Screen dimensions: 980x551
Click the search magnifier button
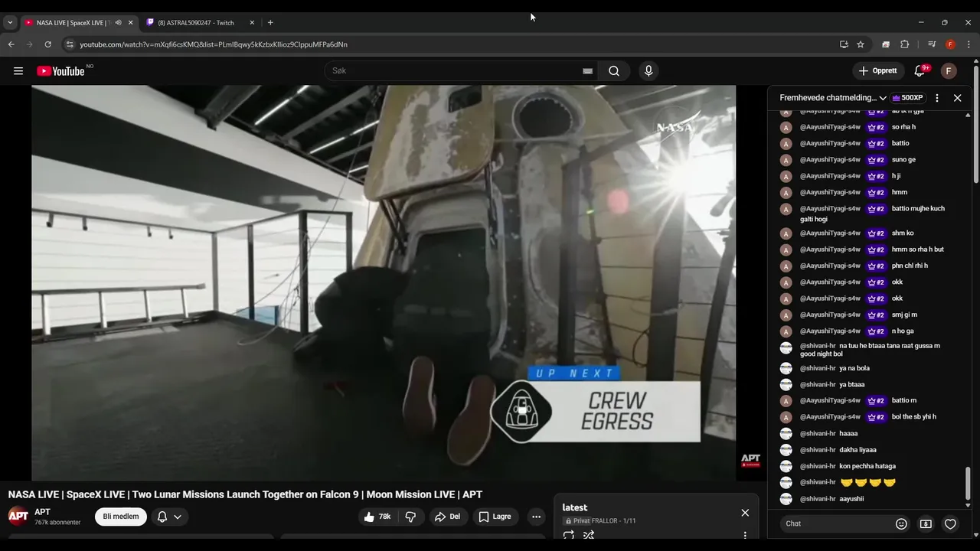coord(614,71)
